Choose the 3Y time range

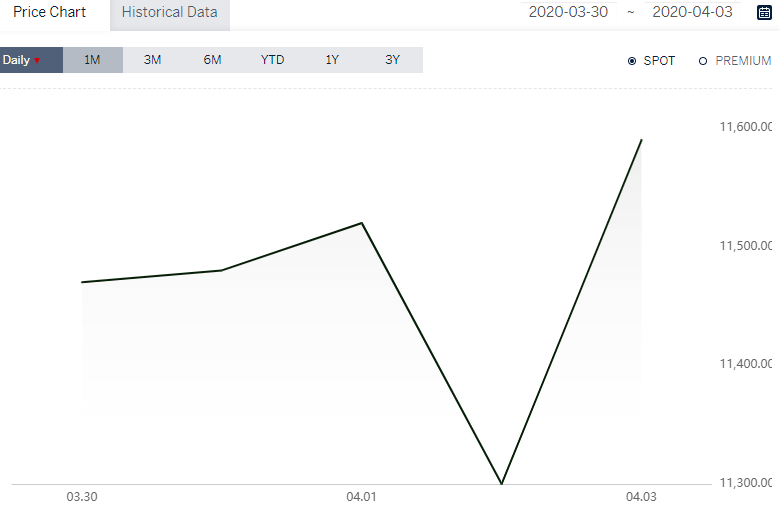click(x=392, y=60)
